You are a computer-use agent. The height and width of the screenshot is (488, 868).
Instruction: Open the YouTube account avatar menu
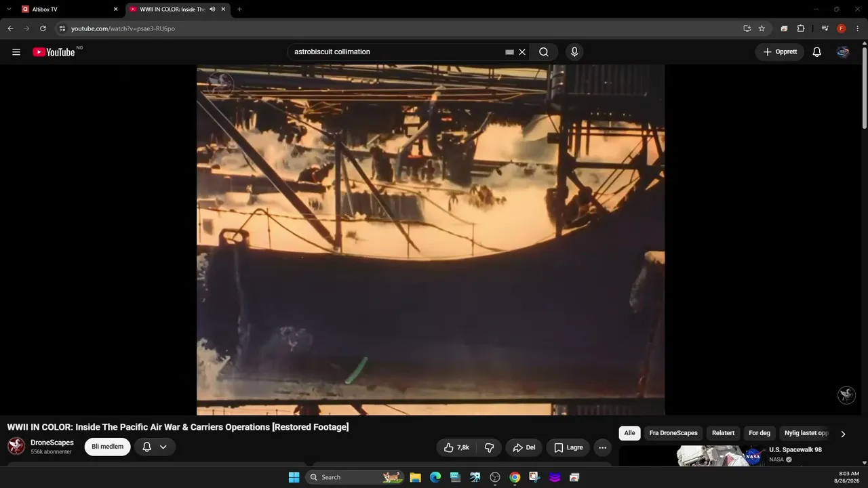[x=843, y=52]
